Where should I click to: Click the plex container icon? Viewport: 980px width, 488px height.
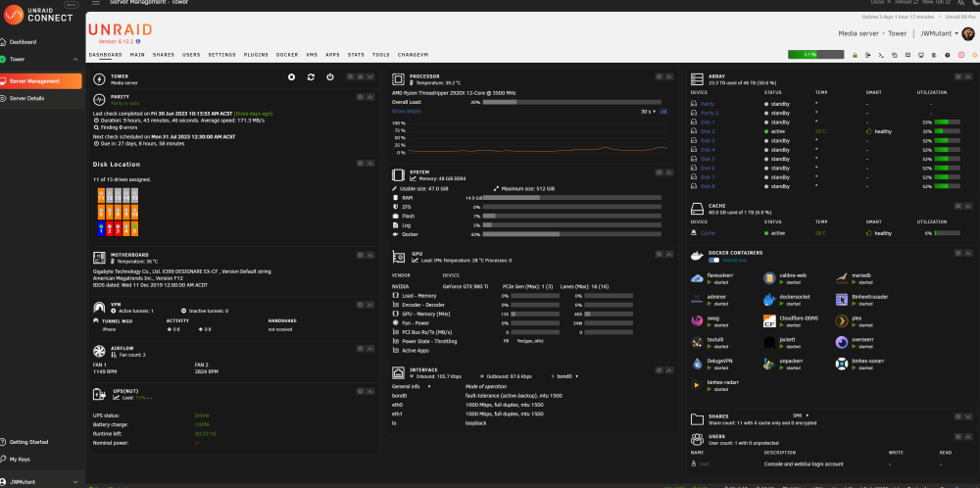pyautogui.click(x=841, y=320)
